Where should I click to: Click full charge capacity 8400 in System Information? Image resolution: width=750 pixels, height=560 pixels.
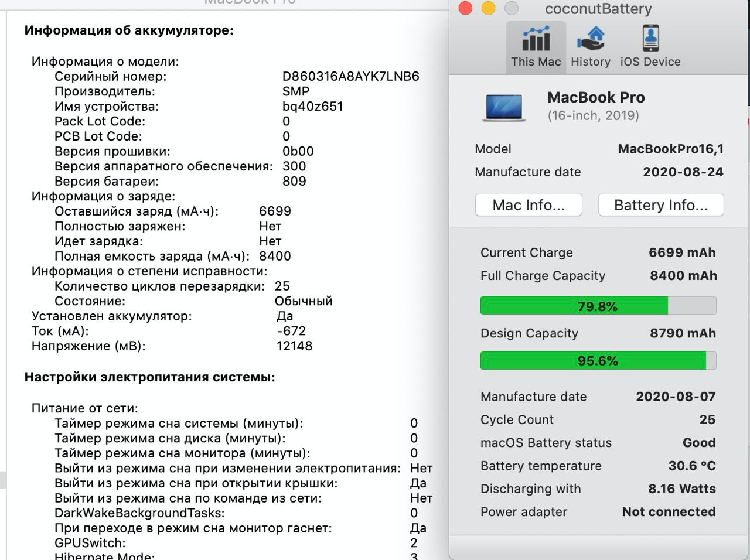275,256
